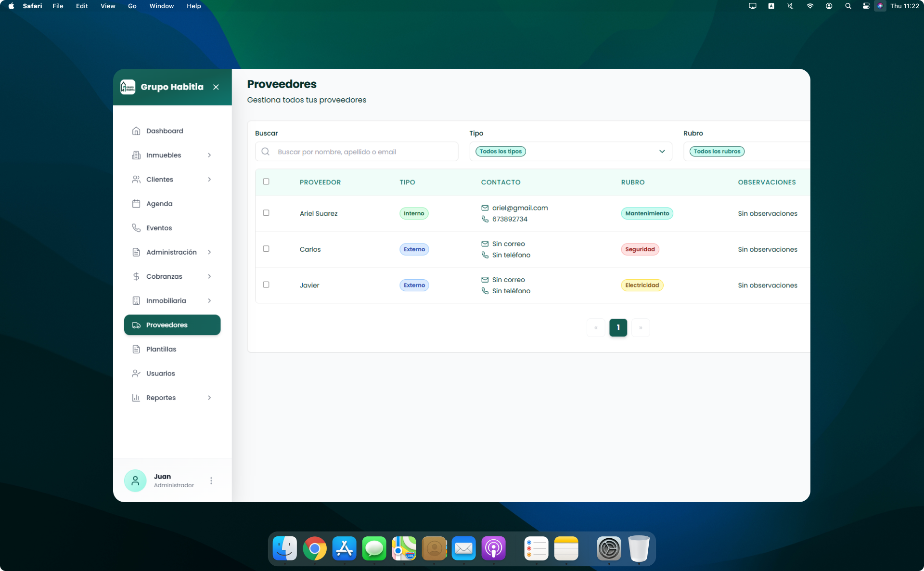The height and width of the screenshot is (571, 924).
Task: Click Juan's avatar icon
Action: pyautogui.click(x=135, y=480)
